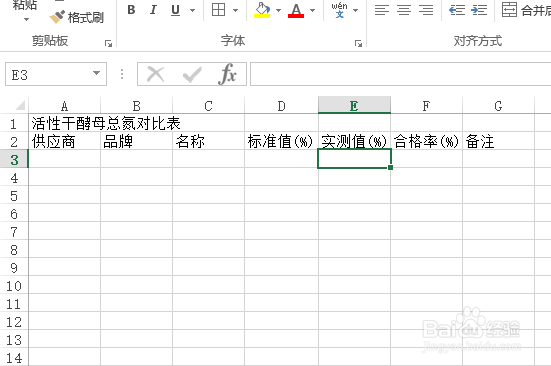Toggle Bold formatting
Image resolution: width=551 pixels, height=366 pixels.
(x=131, y=10)
